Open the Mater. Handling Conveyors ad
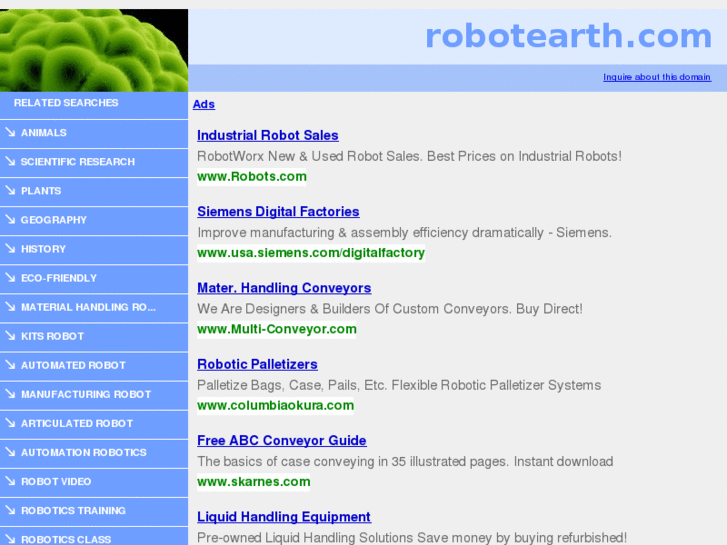 click(x=284, y=288)
